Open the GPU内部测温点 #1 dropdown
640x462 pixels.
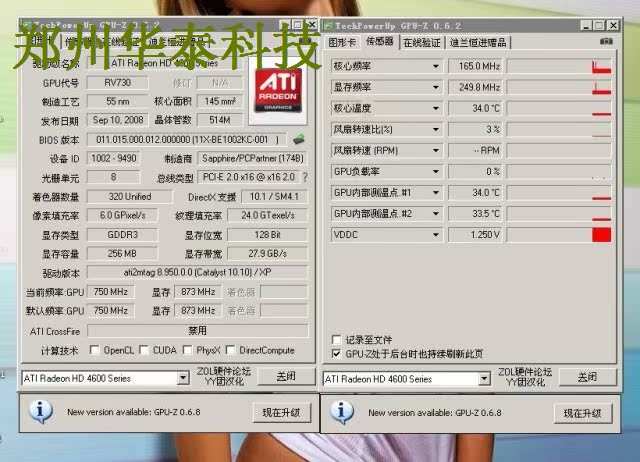pyautogui.click(x=436, y=193)
